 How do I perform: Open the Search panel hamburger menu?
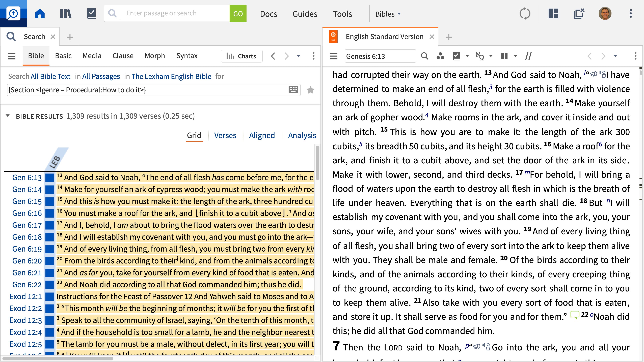(x=12, y=56)
